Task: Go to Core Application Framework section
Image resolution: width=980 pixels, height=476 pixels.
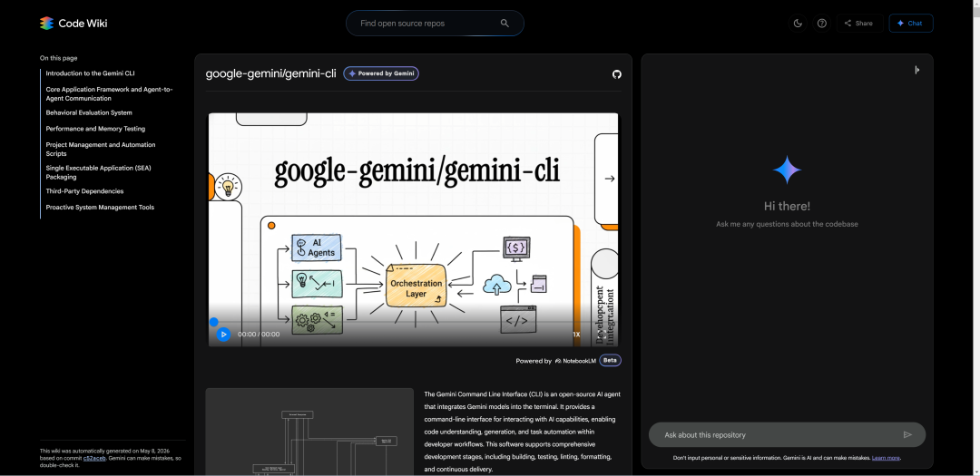Action: click(x=110, y=93)
